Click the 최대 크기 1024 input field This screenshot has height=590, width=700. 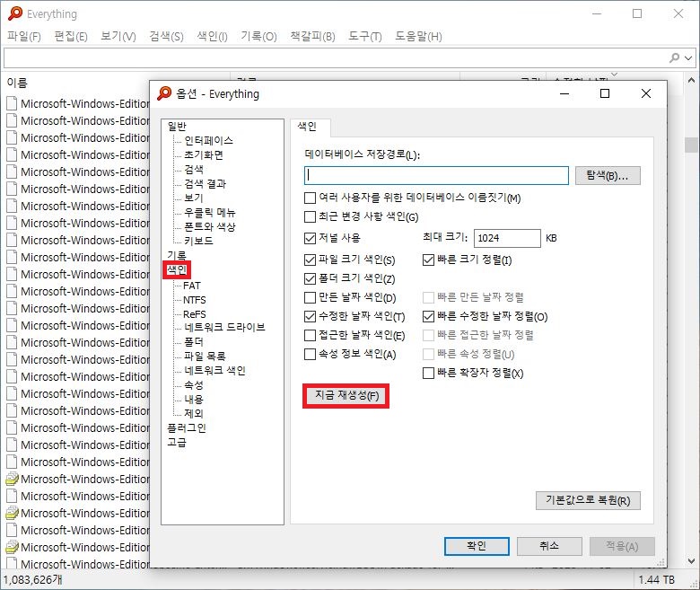click(x=507, y=238)
